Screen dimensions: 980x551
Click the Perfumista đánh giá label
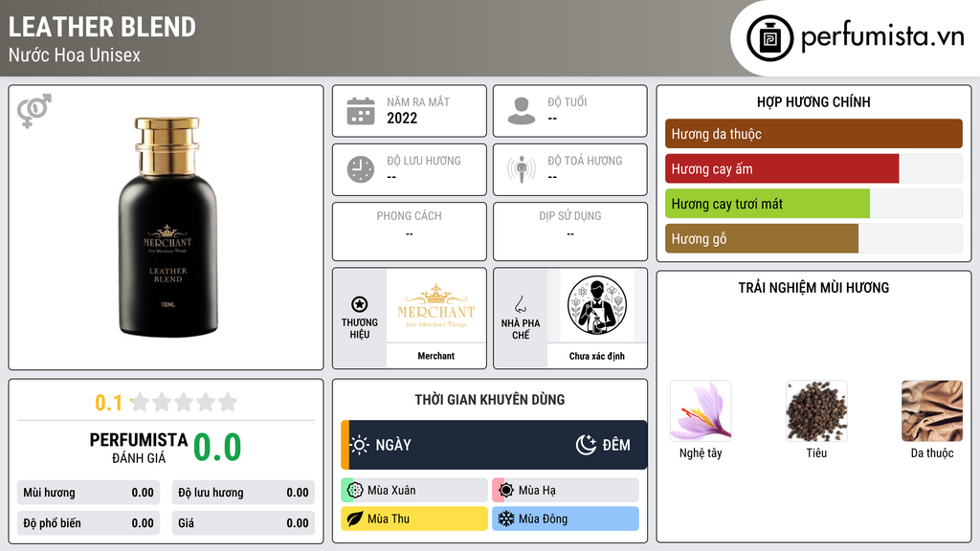click(139, 449)
